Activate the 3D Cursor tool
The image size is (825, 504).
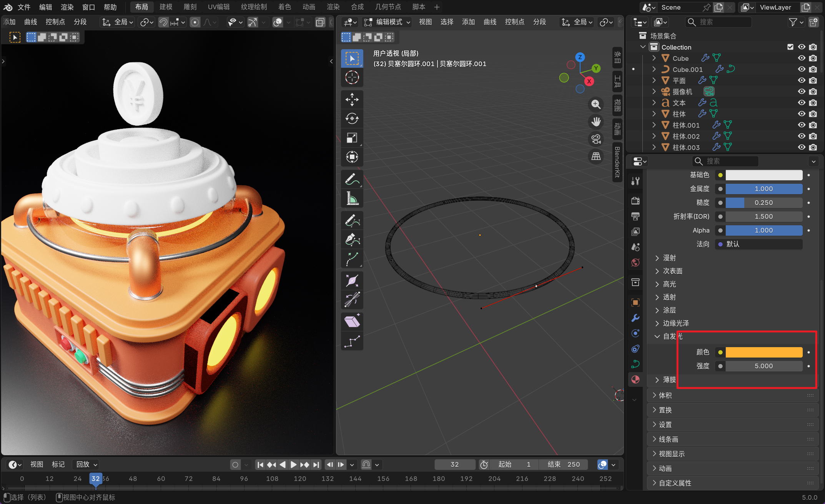(x=352, y=77)
